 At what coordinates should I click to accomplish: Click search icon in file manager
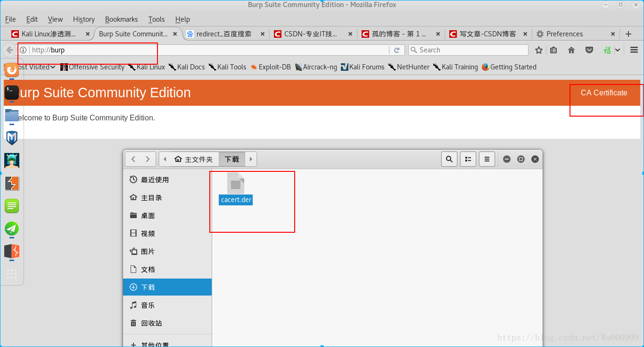pos(449,159)
